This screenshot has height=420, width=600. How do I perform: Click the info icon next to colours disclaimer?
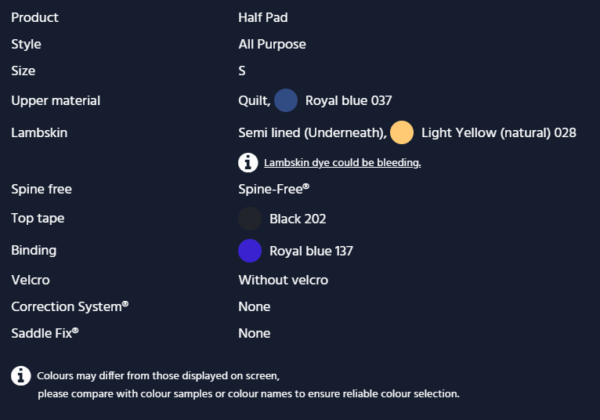click(x=21, y=376)
